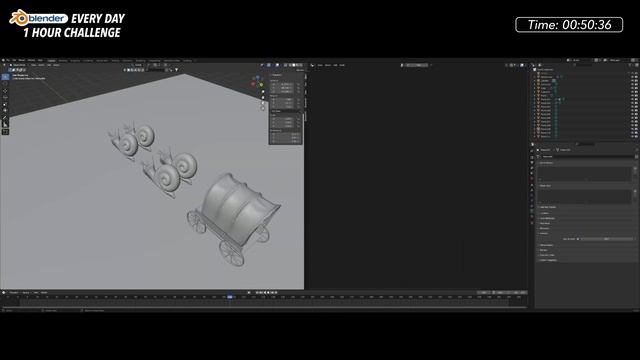Open the Render menu in top bar
Viewport: 640px width, 360px height.
22,60
